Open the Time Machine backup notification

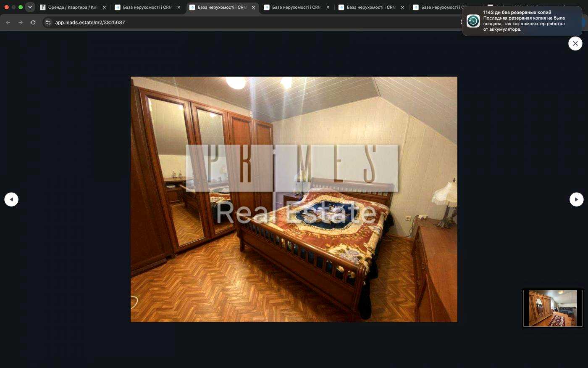coord(522,21)
